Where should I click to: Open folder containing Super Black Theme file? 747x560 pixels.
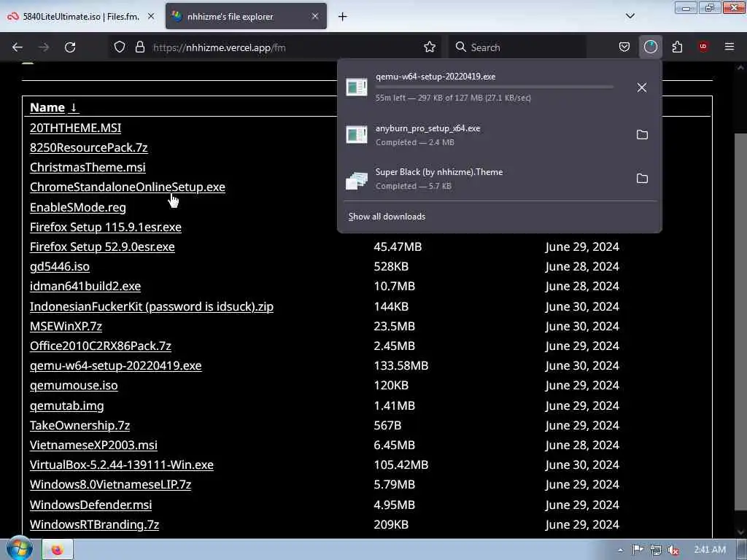tap(642, 179)
